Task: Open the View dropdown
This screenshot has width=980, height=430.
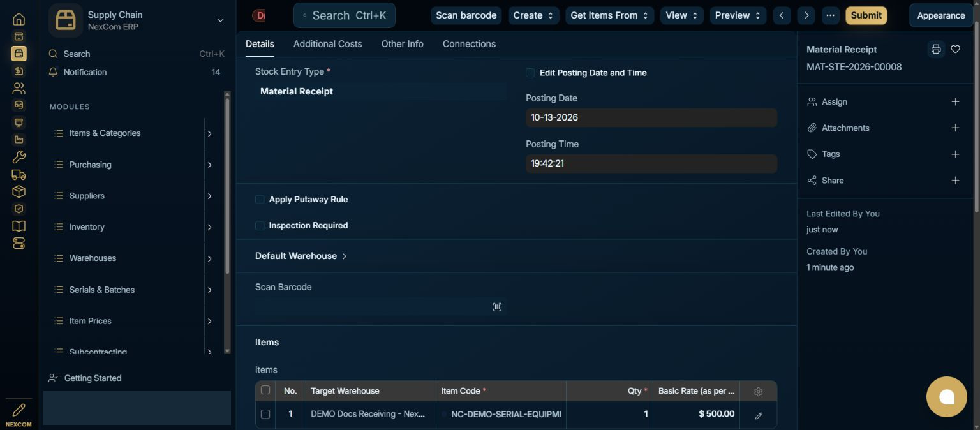Action: pyautogui.click(x=681, y=15)
